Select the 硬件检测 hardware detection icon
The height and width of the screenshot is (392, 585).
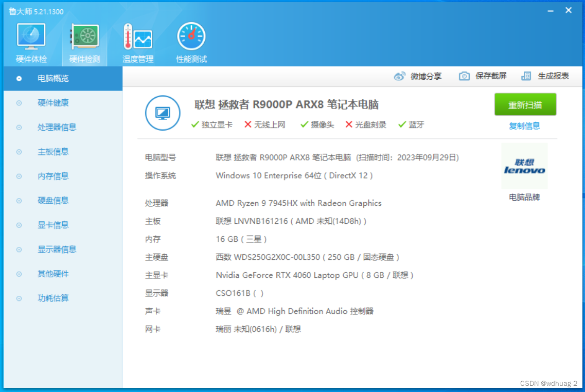(85, 37)
